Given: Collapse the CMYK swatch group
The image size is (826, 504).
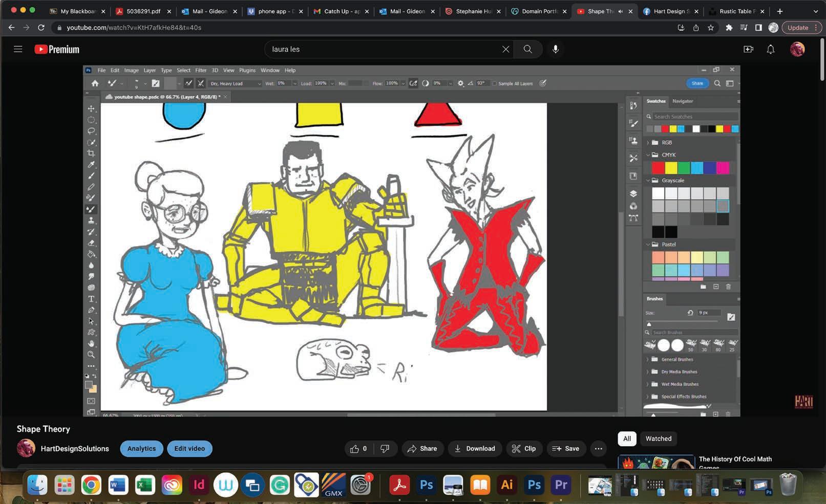Looking at the screenshot, I should [x=648, y=155].
